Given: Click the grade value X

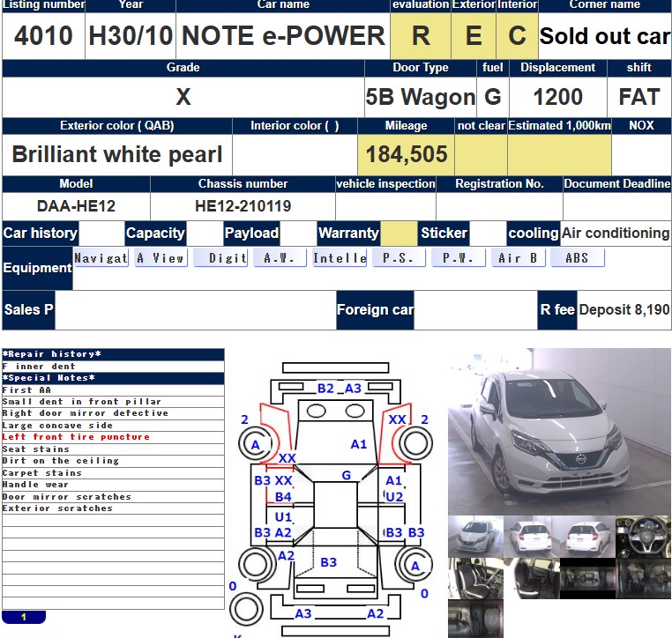Looking at the screenshot, I should point(183,97).
